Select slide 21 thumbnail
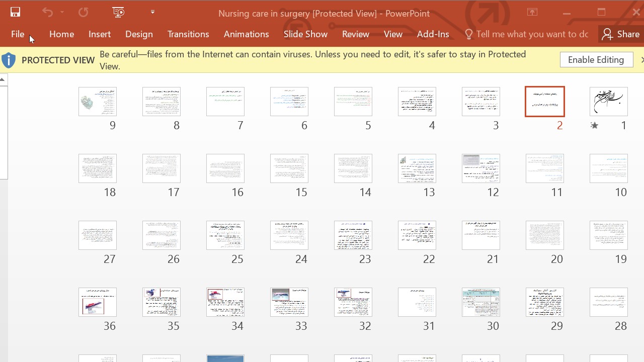The height and width of the screenshot is (362, 644). (481, 235)
